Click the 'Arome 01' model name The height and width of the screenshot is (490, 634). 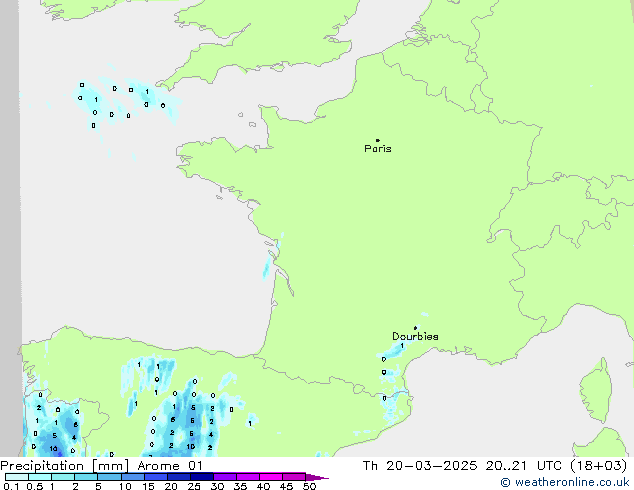[170, 466]
